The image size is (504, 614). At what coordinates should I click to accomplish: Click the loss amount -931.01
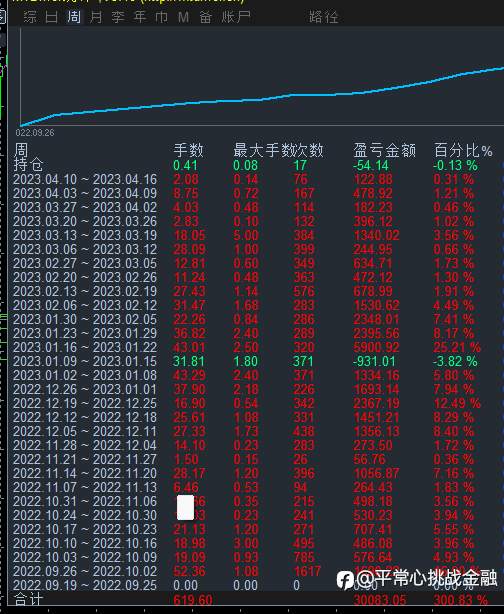[374, 361]
